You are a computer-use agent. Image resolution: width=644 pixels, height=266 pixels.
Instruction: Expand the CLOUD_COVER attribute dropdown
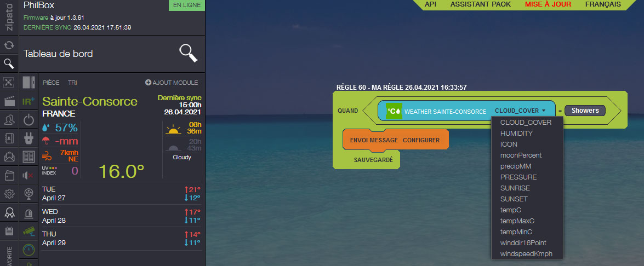pos(520,111)
